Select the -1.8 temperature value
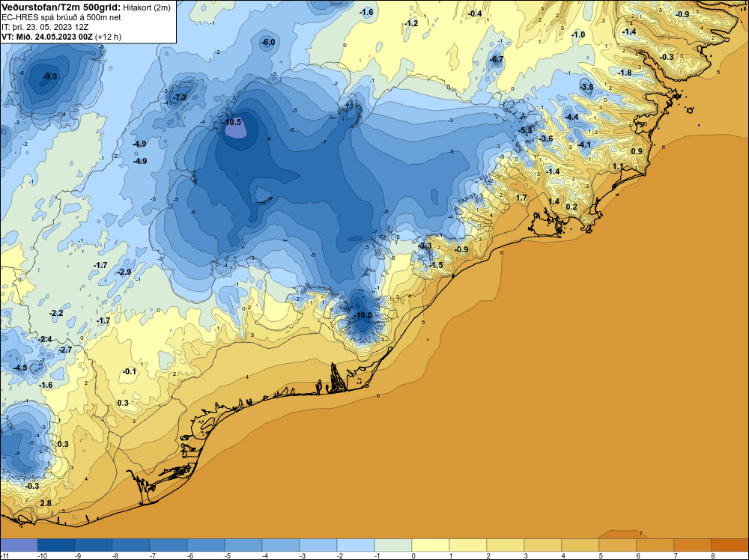 point(625,73)
